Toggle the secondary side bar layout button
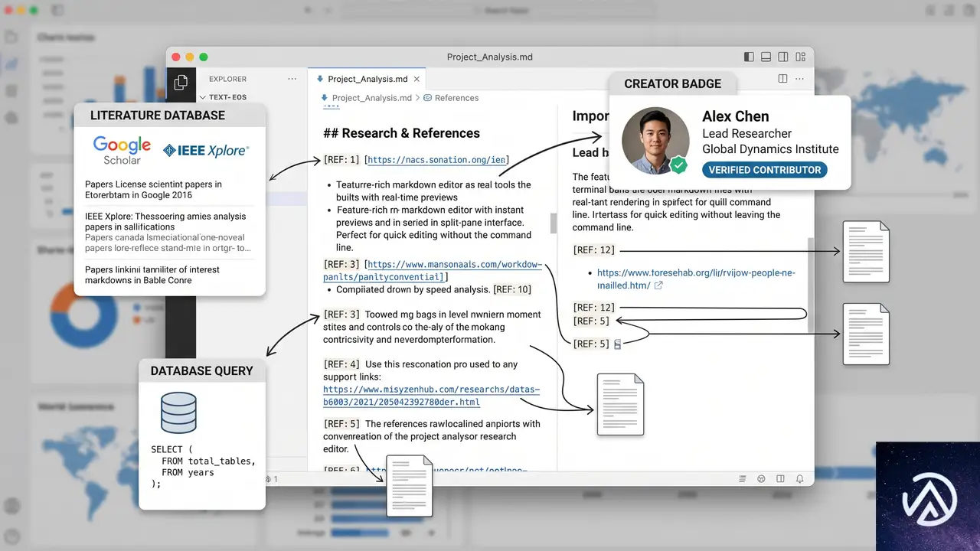Image resolution: width=980 pixels, height=551 pixels. (x=782, y=57)
